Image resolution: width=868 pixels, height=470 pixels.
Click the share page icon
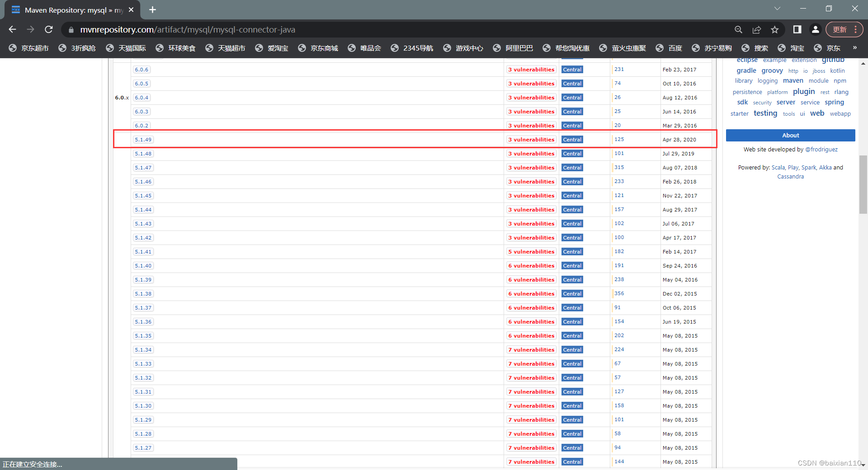tap(756, 29)
